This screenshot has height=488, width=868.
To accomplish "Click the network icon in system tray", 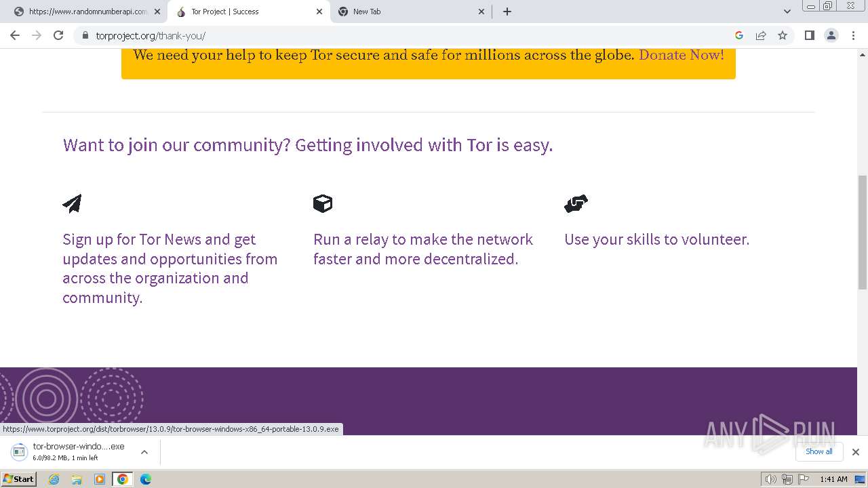I will 787,479.
